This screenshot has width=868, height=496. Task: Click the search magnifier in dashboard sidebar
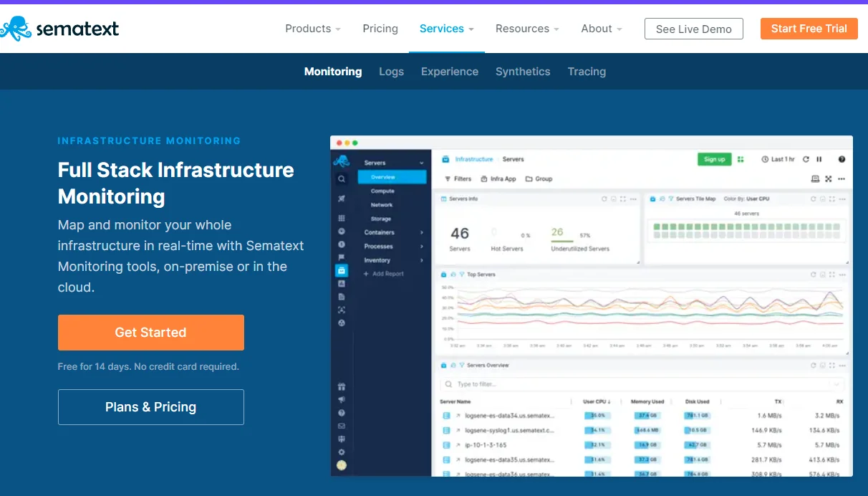[342, 179]
